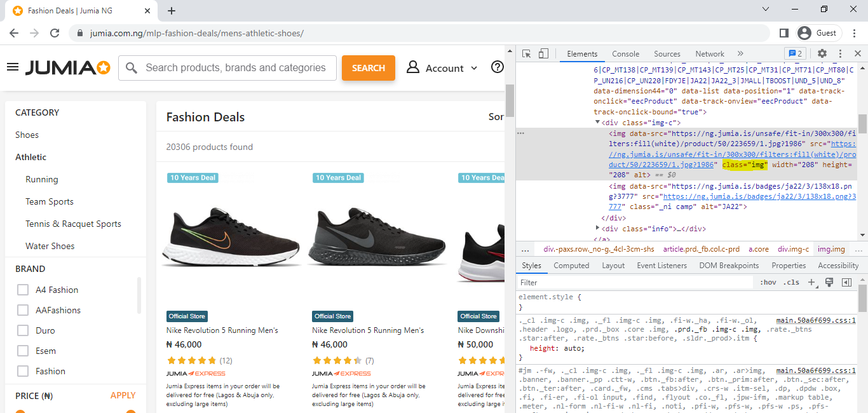Screen dimensions: 868x413
Task: Select img.img in the DevTools breadcrumb
Action: click(831, 250)
